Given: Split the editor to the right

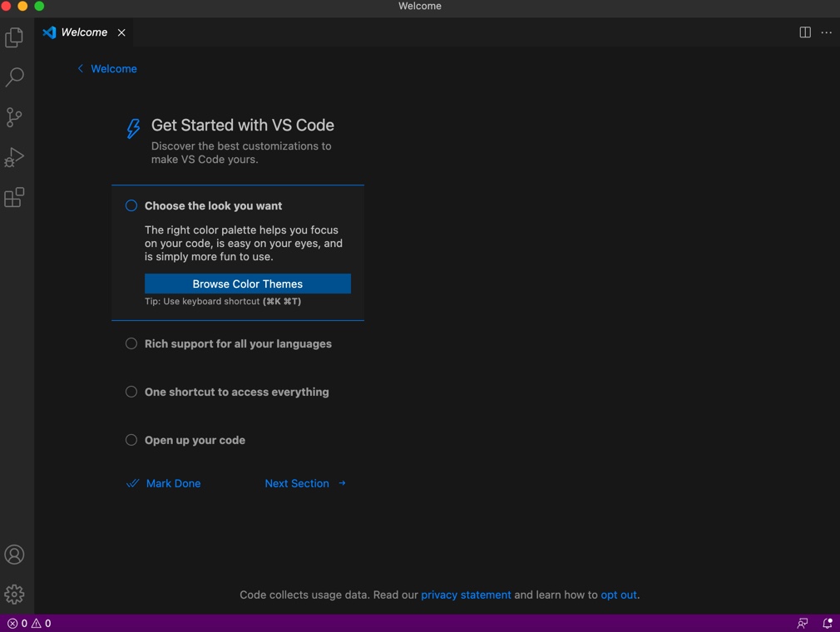Looking at the screenshot, I should click(x=804, y=32).
